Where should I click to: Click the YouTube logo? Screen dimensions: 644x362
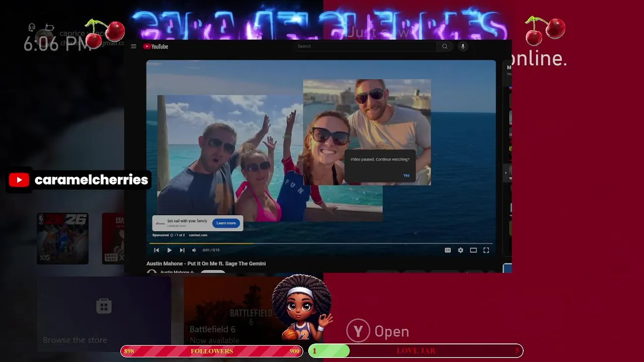click(155, 46)
